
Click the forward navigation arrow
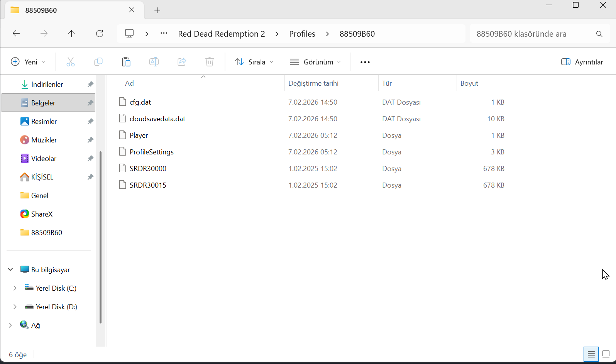(44, 34)
